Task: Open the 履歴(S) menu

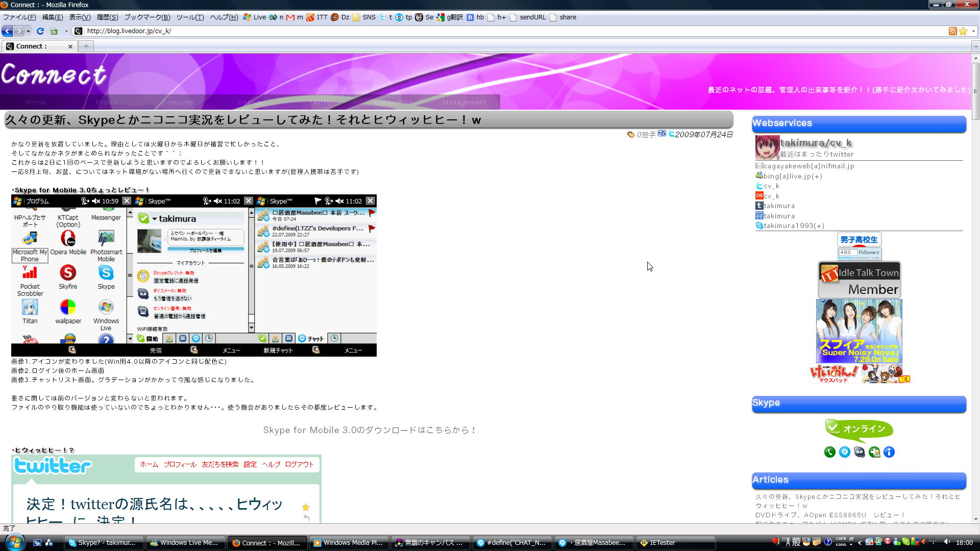Action: click(x=107, y=17)
